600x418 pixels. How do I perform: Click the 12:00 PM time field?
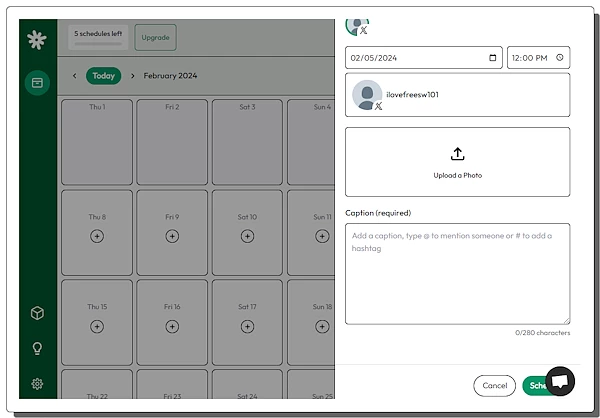pos(538,58)
